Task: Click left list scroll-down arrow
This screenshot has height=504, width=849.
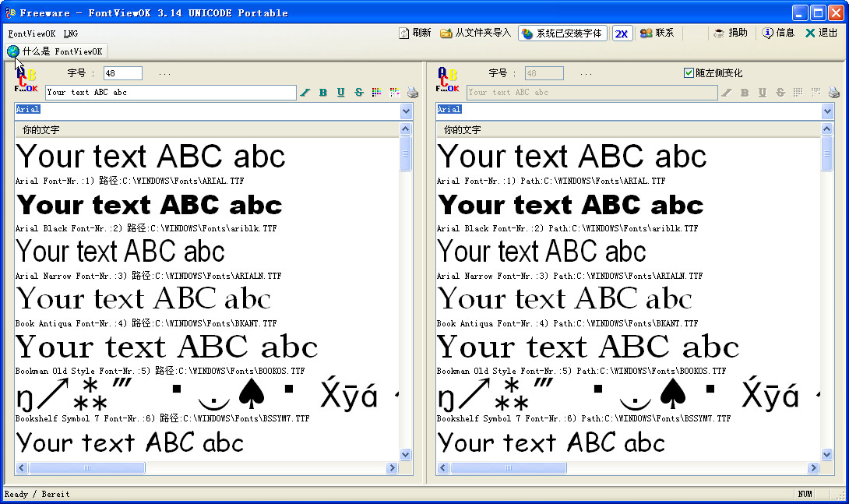Action: tap(406, 455)
